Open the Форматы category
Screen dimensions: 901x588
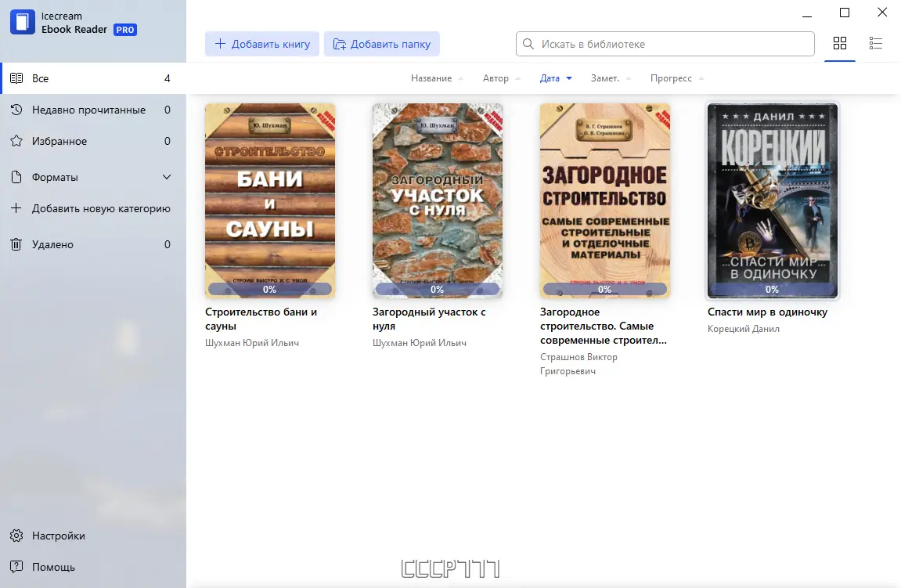(93, 177)
